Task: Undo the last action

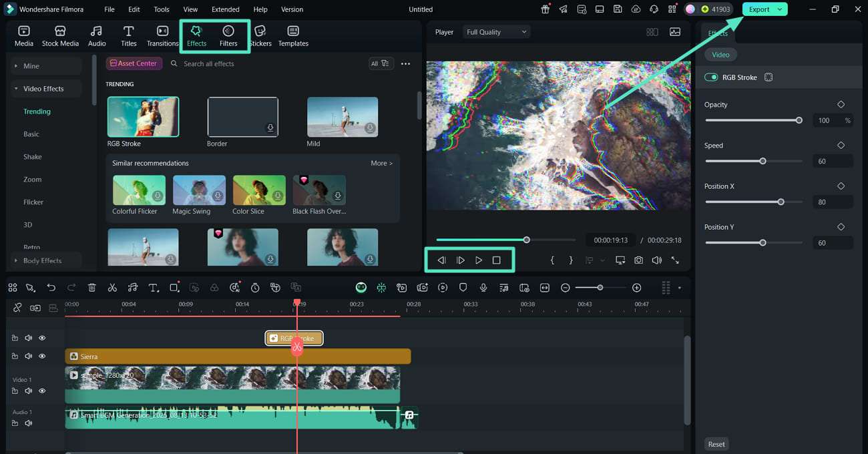Action: (x=51, y=288)
